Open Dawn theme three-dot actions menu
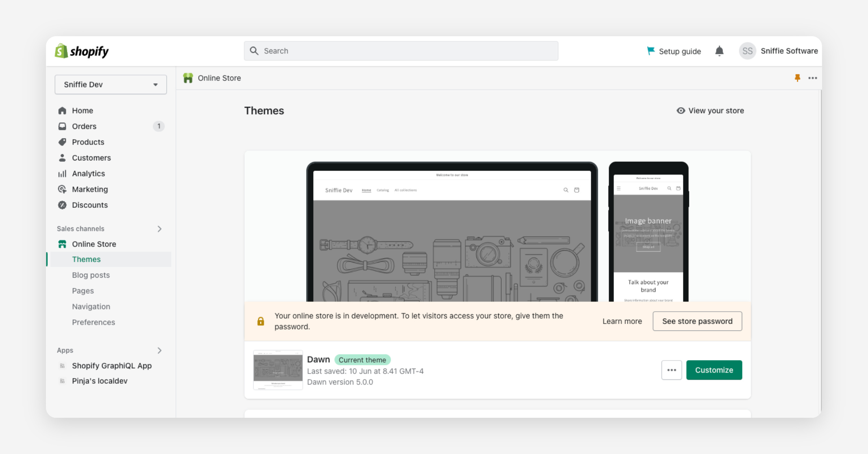868x454 pixels. tap(671, 370)
